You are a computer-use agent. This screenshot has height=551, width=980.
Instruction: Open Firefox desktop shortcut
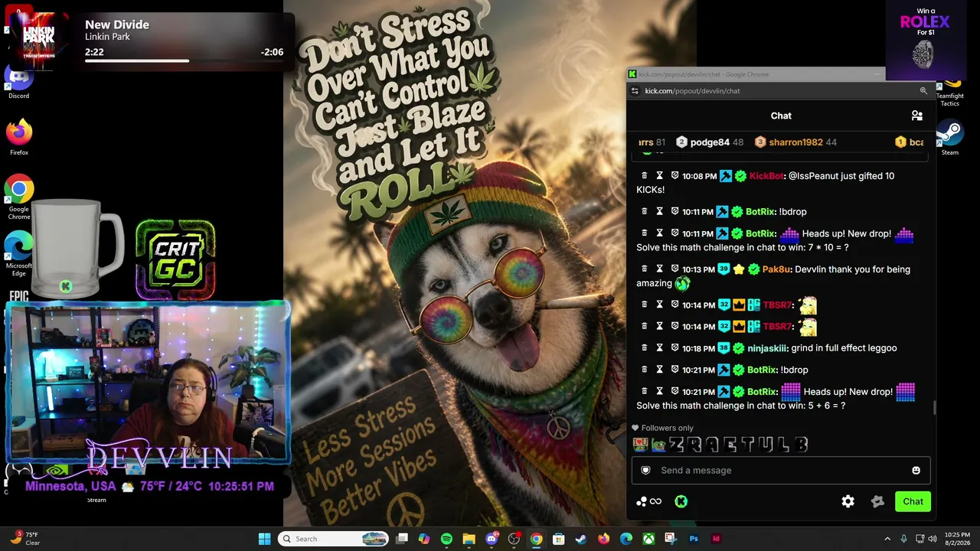tap(19, 138)
